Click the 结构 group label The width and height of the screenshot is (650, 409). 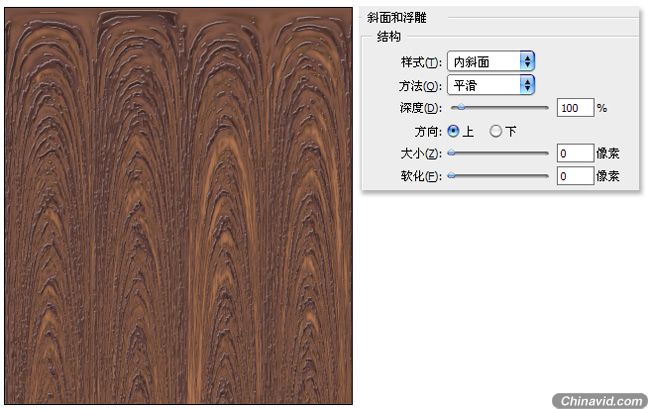coord(389,37)
